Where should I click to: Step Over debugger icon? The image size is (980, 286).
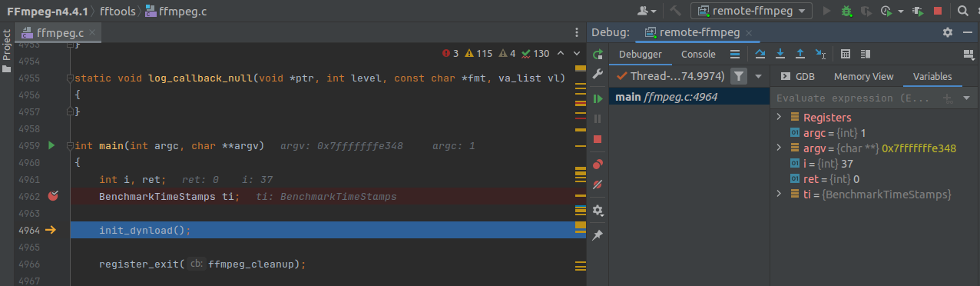(760, 54)
